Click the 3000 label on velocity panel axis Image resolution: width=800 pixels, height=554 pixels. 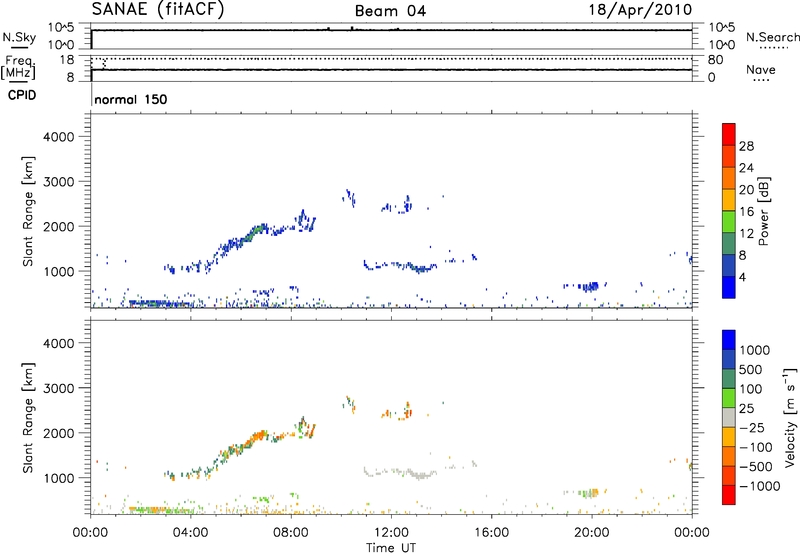click(58, 388)
